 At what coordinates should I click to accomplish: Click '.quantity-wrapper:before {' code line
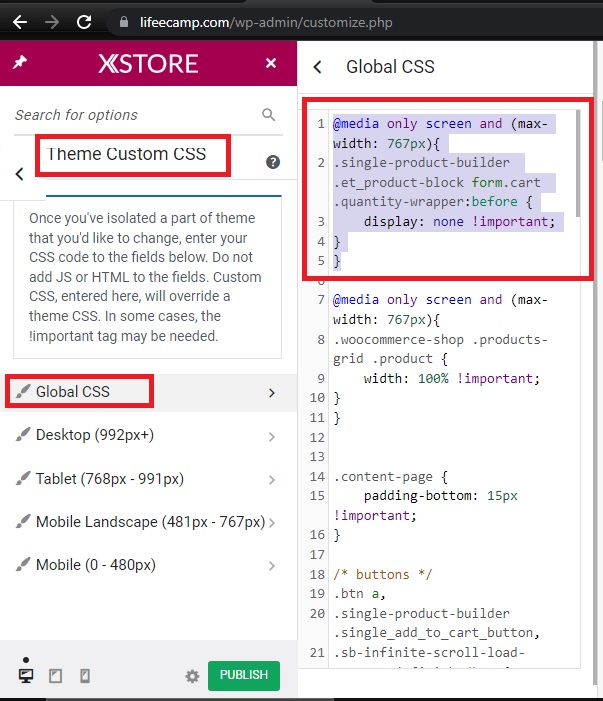(x=433, y=202)
